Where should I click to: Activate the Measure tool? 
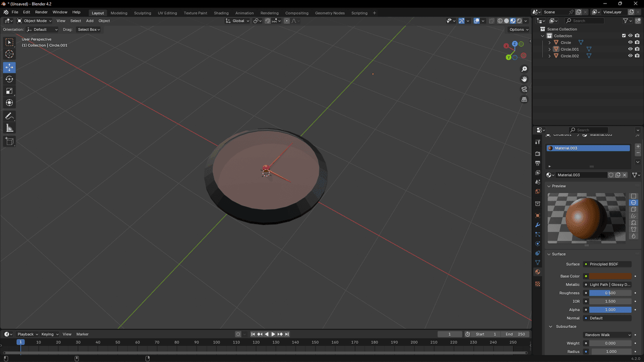pyautogui.click(x=10, y=128)
